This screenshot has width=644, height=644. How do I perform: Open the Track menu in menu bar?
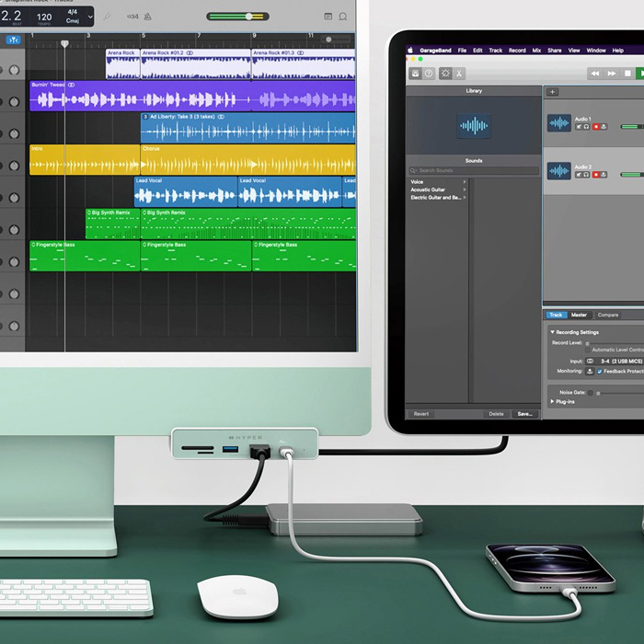(495, 51)
